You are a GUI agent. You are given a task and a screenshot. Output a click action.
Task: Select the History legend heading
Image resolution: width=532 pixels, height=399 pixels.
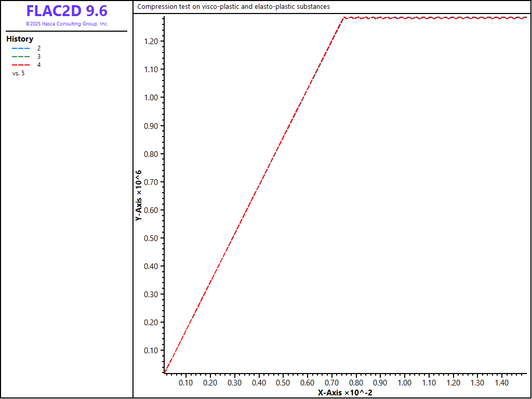point(20,39)
